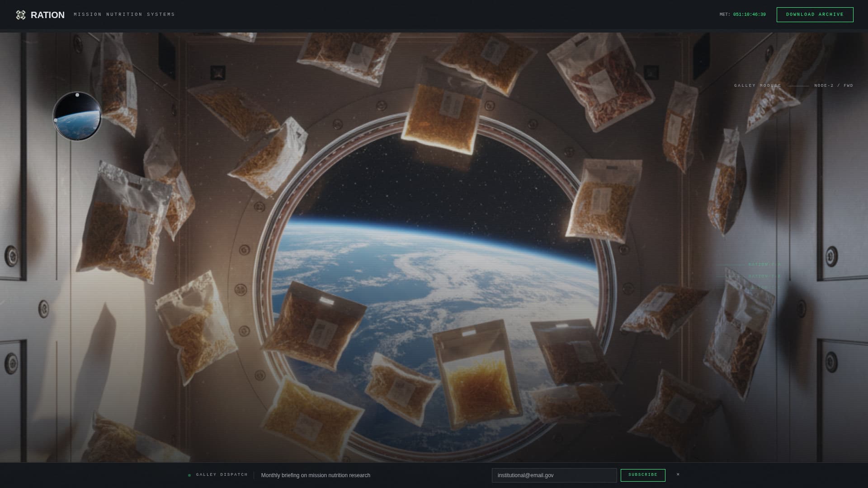
Task: Click the green Galley Dispatch status dot
Action: [189, 475]
